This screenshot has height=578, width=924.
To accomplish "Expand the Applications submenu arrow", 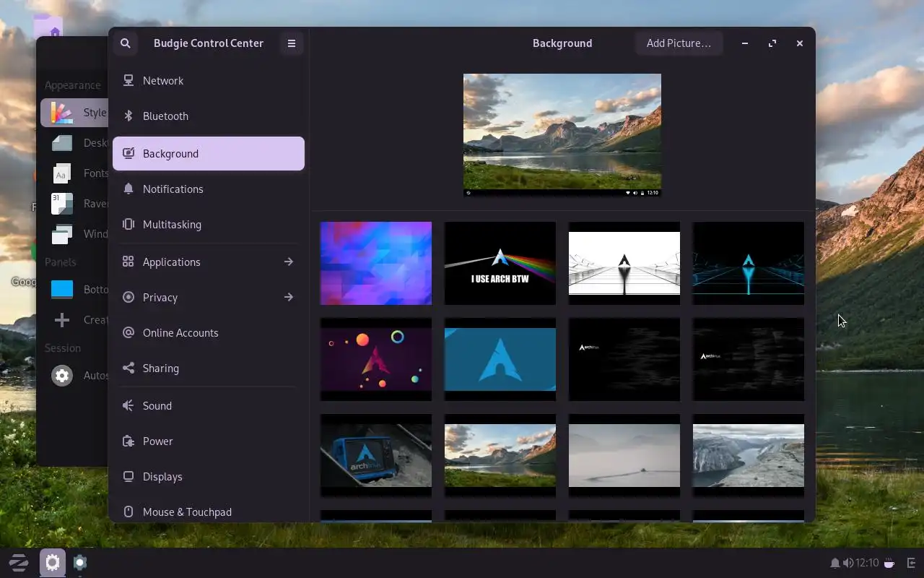I will (x=289, y=262).
